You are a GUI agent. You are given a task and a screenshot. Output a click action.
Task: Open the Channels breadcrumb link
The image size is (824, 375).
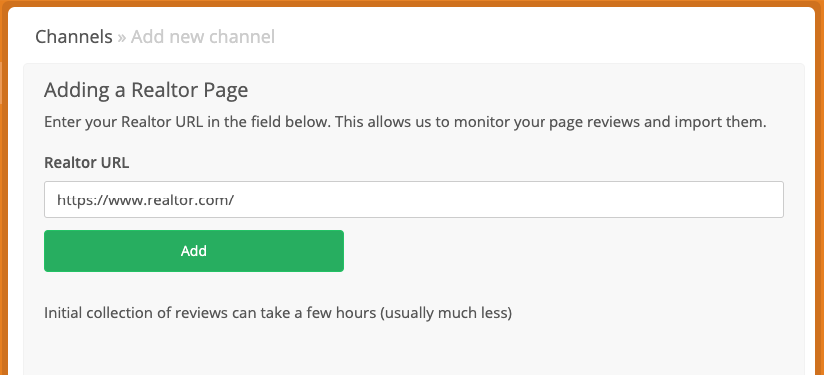click(x=74, y=37)
